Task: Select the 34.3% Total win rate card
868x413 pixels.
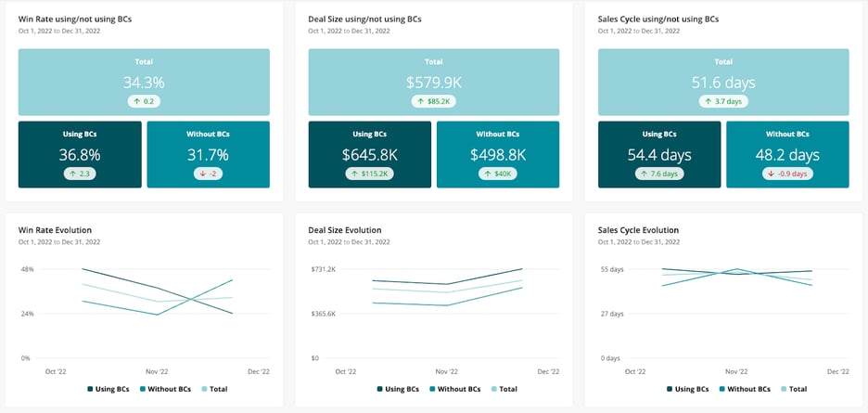Action: tap(144, 83)
